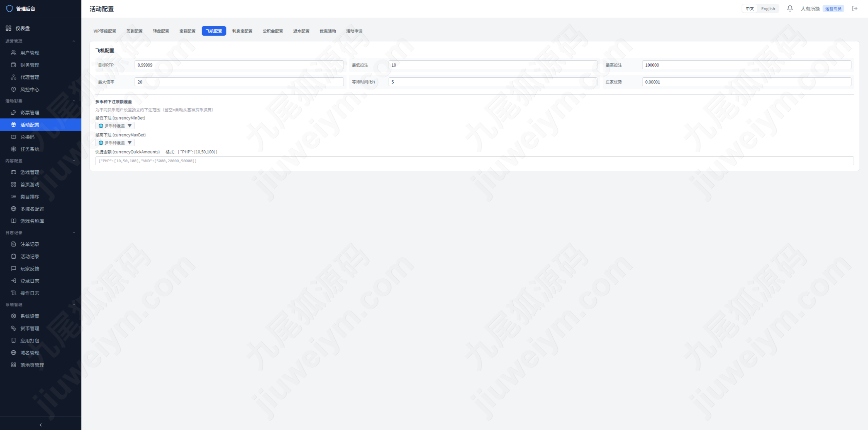
Task: Collapse the sidebar with the bottom arrow
Action: (41, 425)
